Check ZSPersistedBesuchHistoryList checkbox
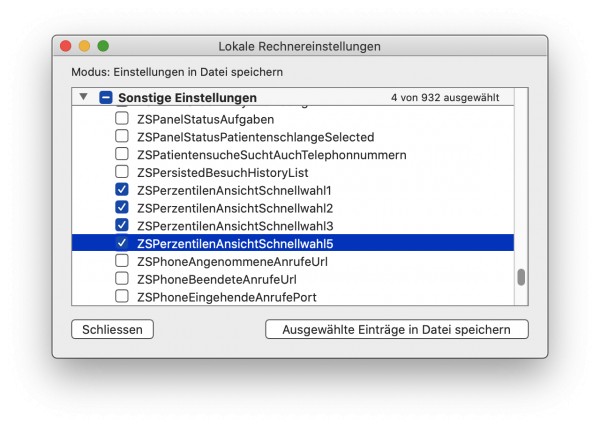Viewport: 600px width, 427px height. click(122, 172)
